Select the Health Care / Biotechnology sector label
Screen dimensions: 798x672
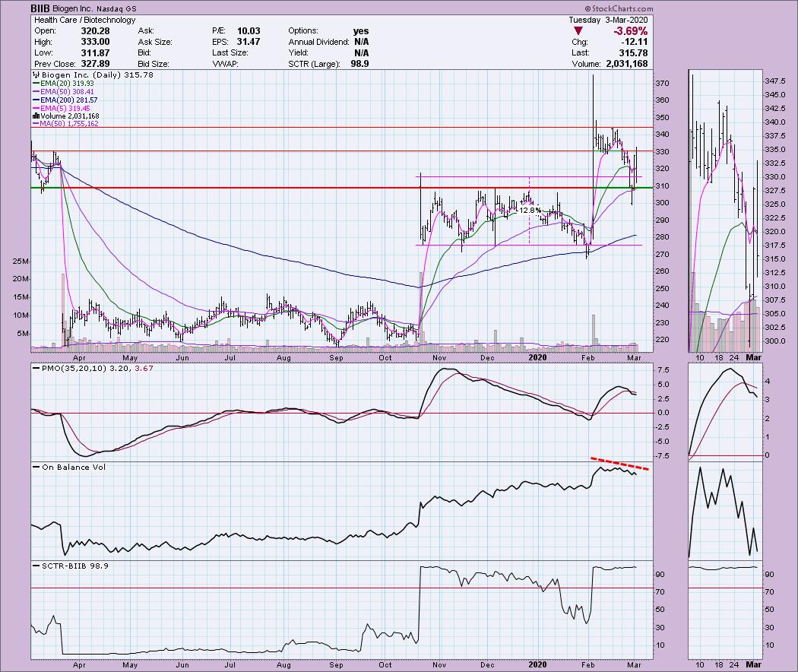coord(85,20)
